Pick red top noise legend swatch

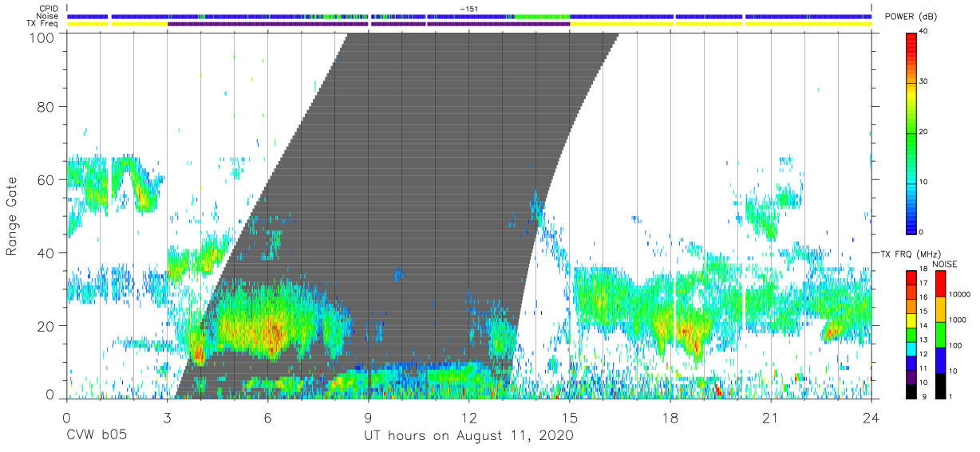click(940, 283)
